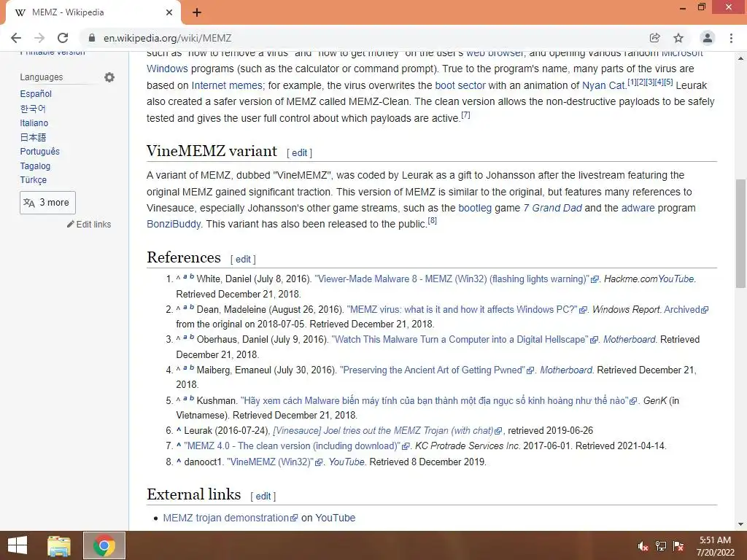Click the page scrollbar thumb

click(740, 233)
